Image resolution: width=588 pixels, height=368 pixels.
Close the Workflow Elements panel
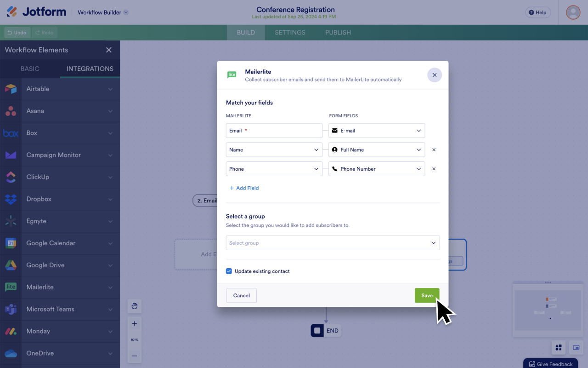[109, 50]
